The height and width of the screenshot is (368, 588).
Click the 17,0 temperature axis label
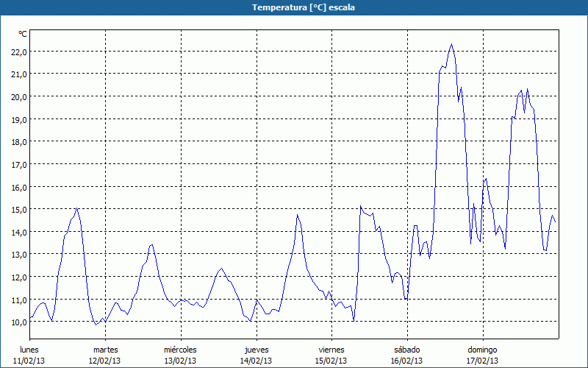[18, 164]
